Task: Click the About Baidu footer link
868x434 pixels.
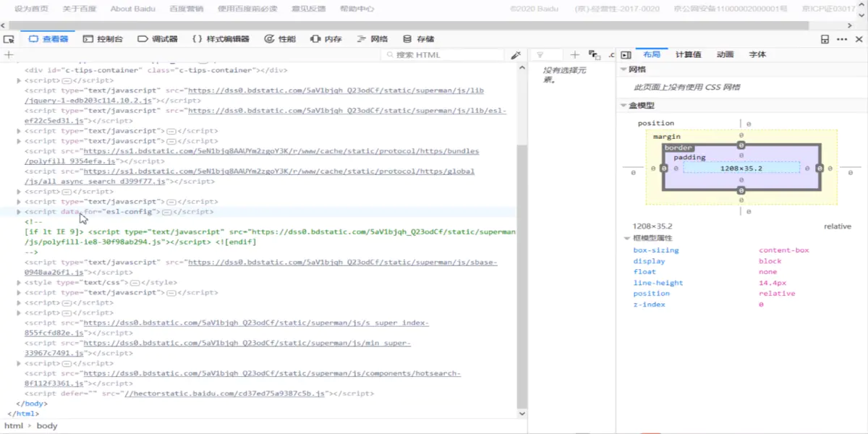Action: [x=132, y=9]
